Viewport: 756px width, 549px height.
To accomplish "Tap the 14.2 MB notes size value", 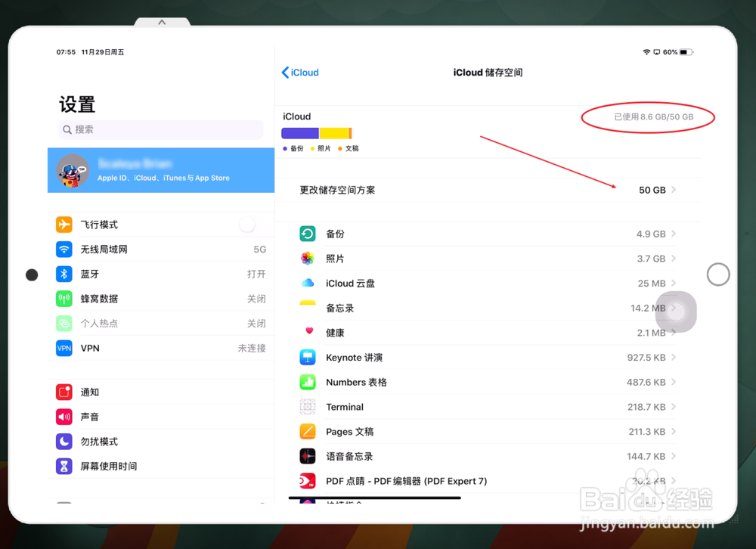I will tap(648, 308).
